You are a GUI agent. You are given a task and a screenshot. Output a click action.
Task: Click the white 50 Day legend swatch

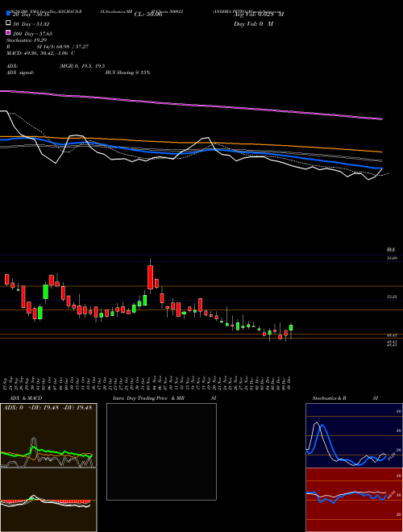coord(9,23)
